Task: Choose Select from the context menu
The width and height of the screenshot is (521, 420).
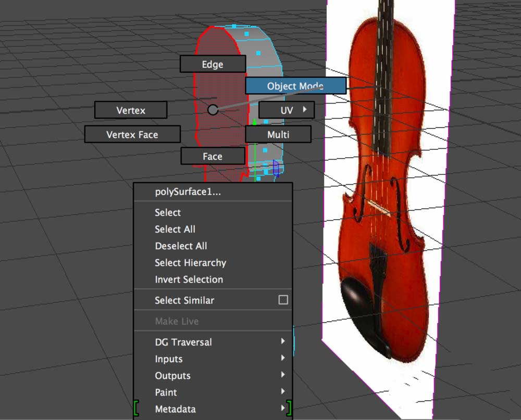Action: (167, 212)
